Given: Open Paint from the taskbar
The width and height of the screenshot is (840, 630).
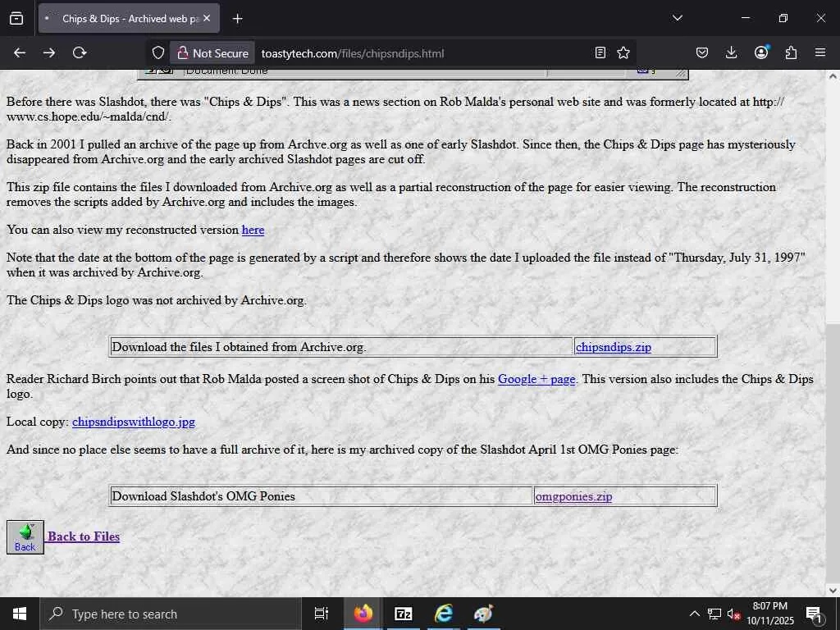Looking at the screenshot, I should point(483,614).
